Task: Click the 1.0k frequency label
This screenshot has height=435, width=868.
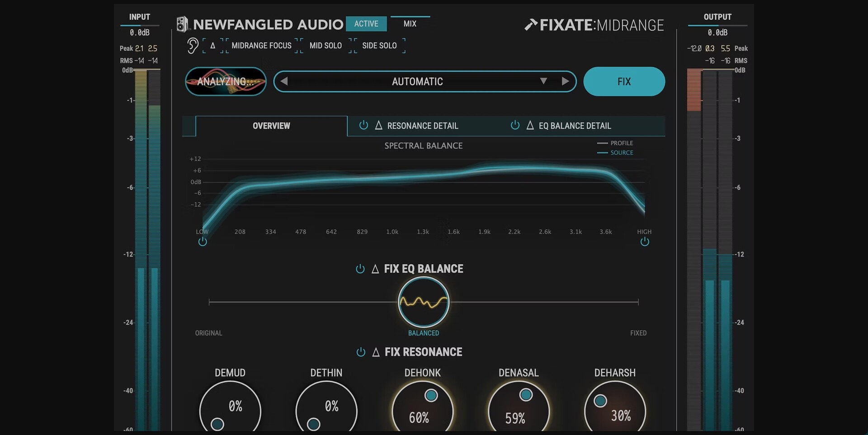Action: pyautogui.click(x=392, y=232)
